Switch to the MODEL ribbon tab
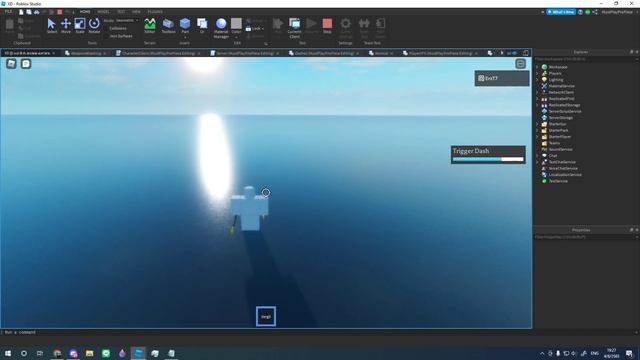 [x=103, y=12]
